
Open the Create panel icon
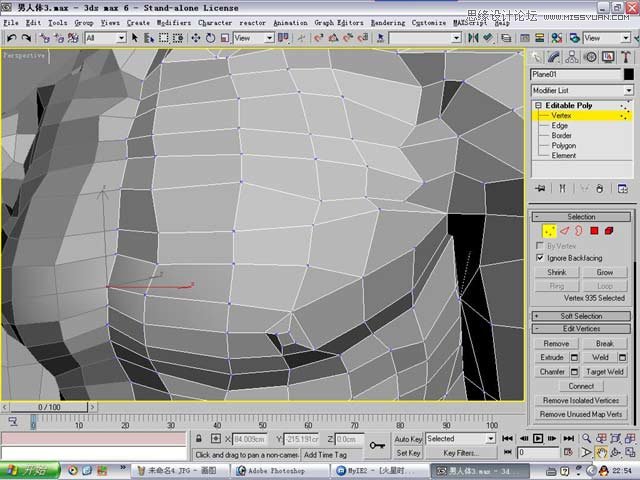[x=536, y=57]
